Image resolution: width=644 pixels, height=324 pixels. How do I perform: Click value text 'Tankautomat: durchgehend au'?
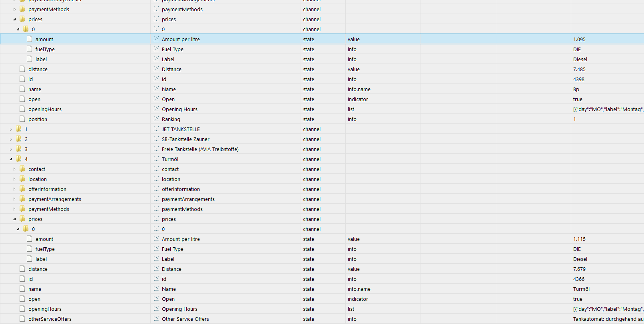608,319
